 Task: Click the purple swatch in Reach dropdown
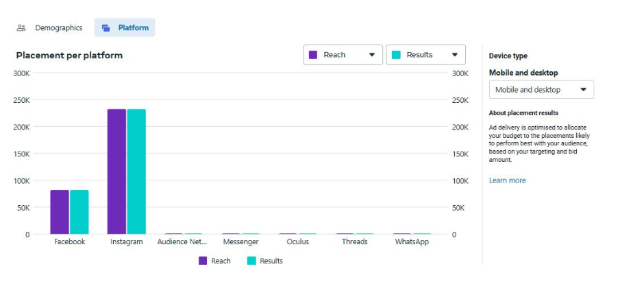[313, 55]
